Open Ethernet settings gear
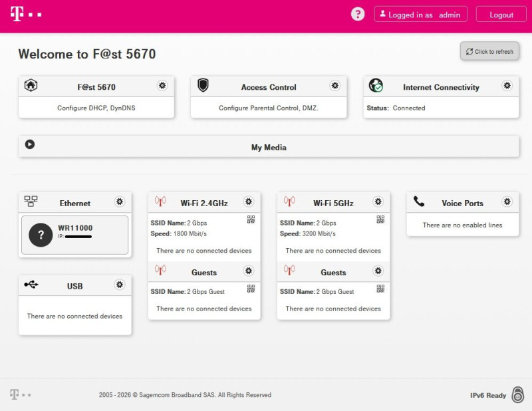The width and height of the screenshot is (532, 411). click(120, 202)
